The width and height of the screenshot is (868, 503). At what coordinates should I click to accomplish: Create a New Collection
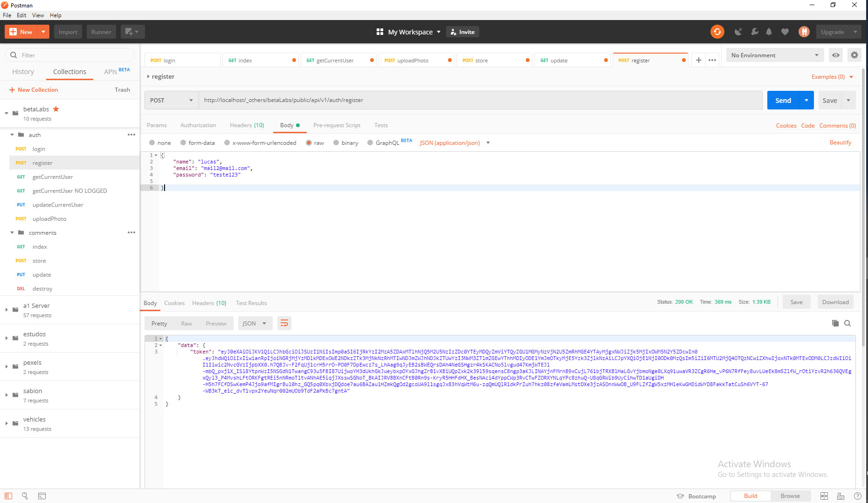pyautogui.click(x=34, y=90)
